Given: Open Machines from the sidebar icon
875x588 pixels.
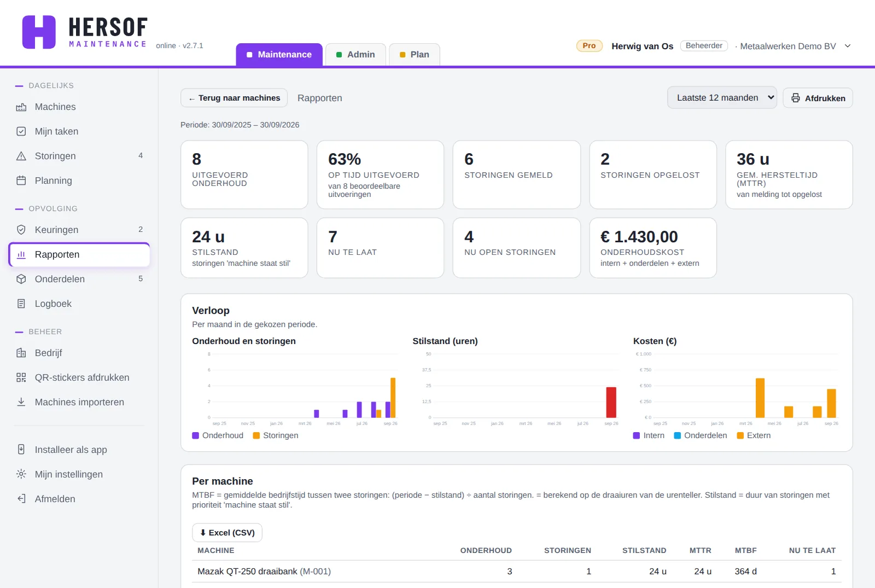Looking at the screenshot, I should click(x=21, y=107).
